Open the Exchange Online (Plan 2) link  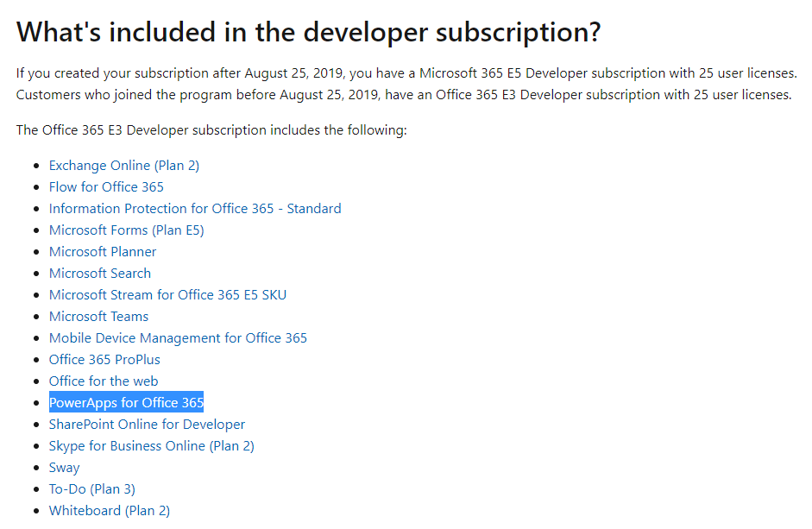[123, 165]
